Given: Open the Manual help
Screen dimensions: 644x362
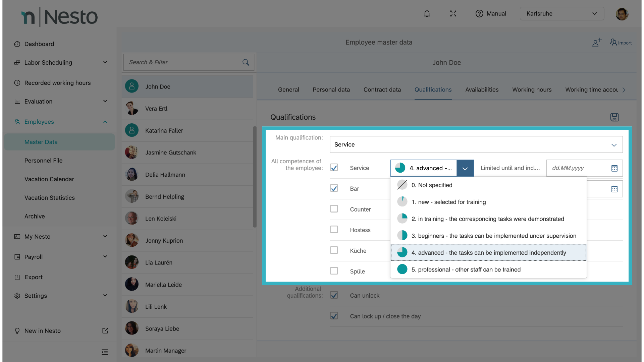Looking at the screenshot, I should 491,14.
